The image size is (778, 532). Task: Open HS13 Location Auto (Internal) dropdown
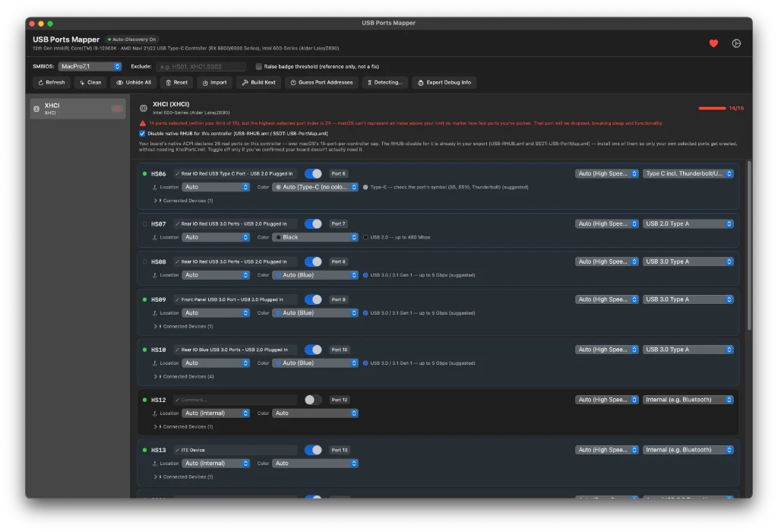pos(216,463)
